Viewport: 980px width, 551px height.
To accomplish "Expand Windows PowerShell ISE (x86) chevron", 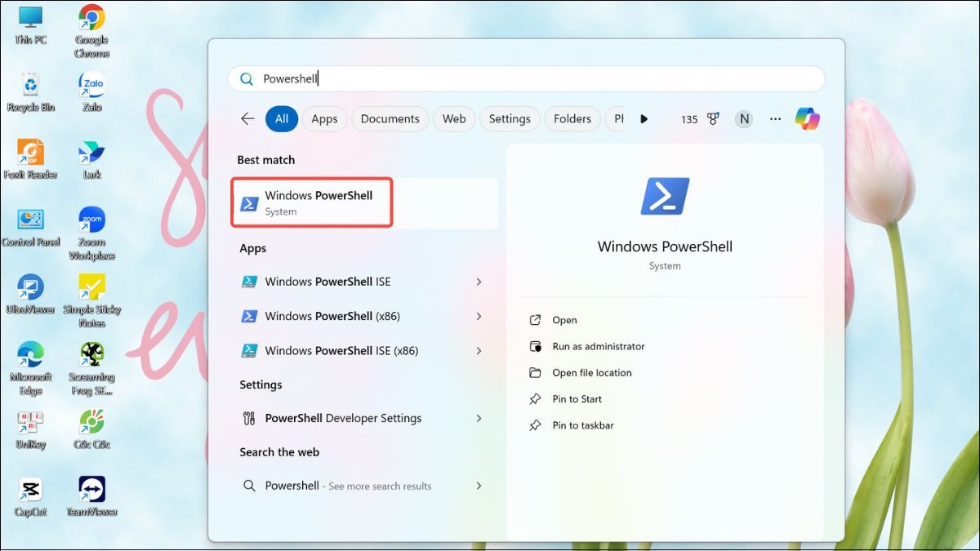I will click(x=479, y=351).
